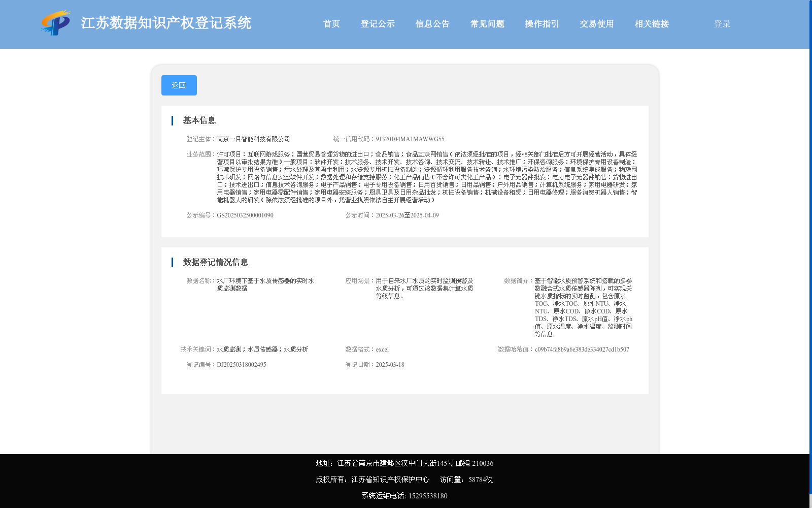Select credit code 91320104MA1MAWWG55

[x=410, y=139]
